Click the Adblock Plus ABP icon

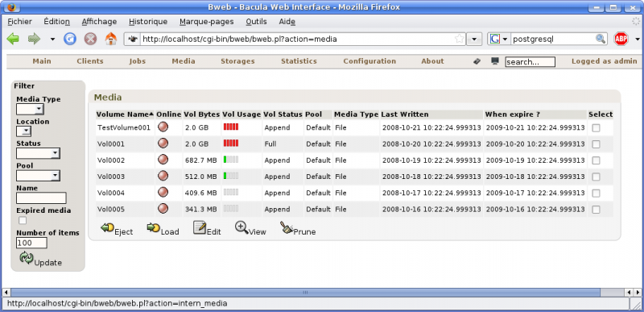(x=621, y=39)
